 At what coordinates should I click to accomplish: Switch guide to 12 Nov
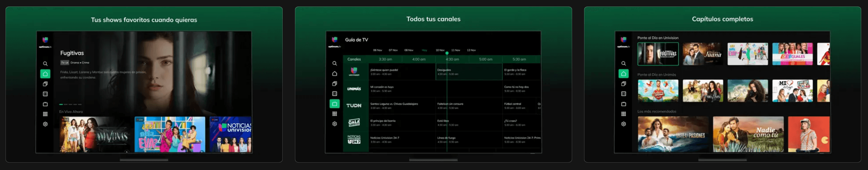tap(471, 50)
